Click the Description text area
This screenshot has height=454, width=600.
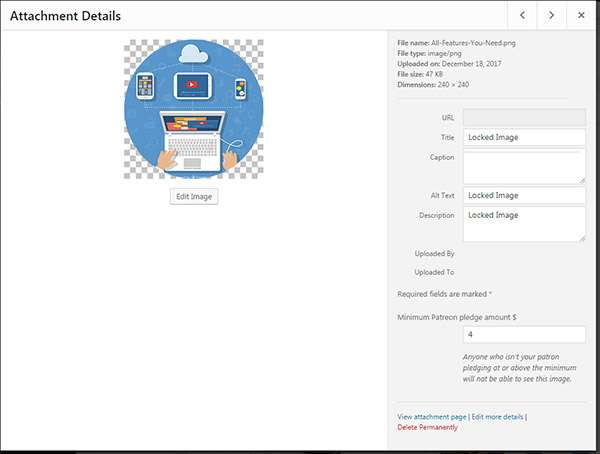pyautogui.click(x=524, y=224)
